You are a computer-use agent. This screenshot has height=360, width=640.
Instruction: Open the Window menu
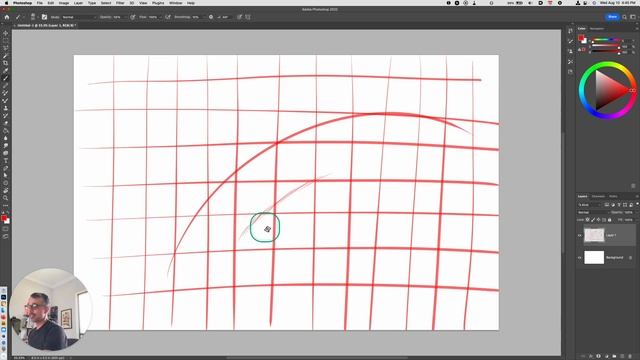pos(176,3)
